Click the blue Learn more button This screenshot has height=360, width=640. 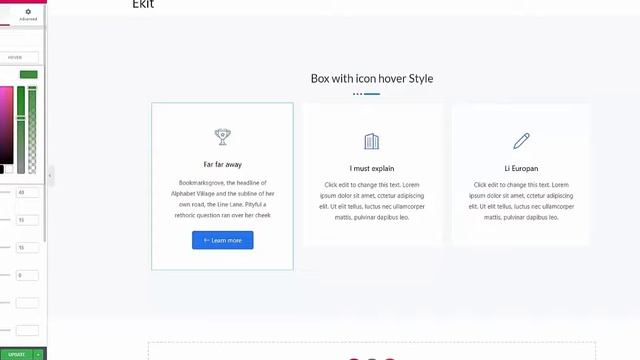[x=222, y=240]
